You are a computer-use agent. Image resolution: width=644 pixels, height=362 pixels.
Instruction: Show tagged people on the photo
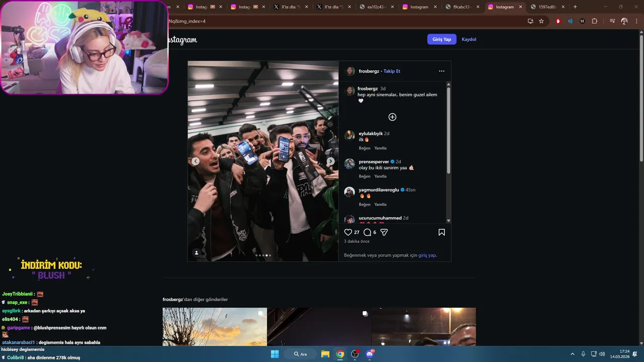click(x=197, y=252)
